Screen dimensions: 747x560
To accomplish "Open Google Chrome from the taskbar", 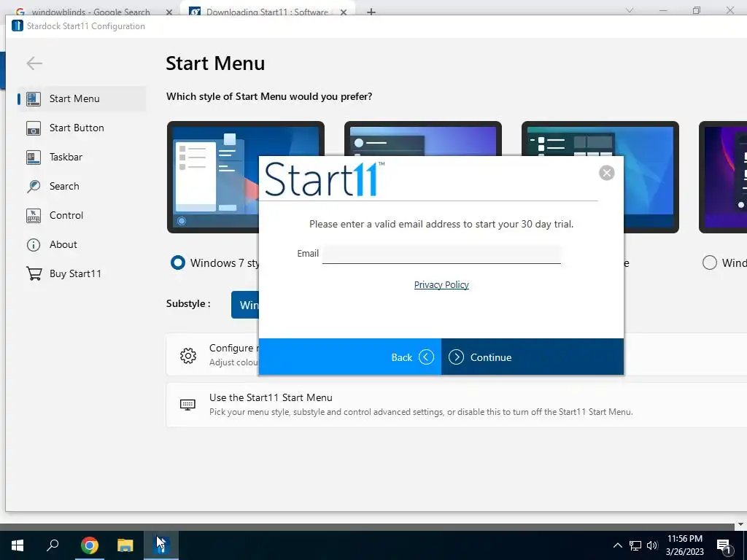I will point(89,545).
